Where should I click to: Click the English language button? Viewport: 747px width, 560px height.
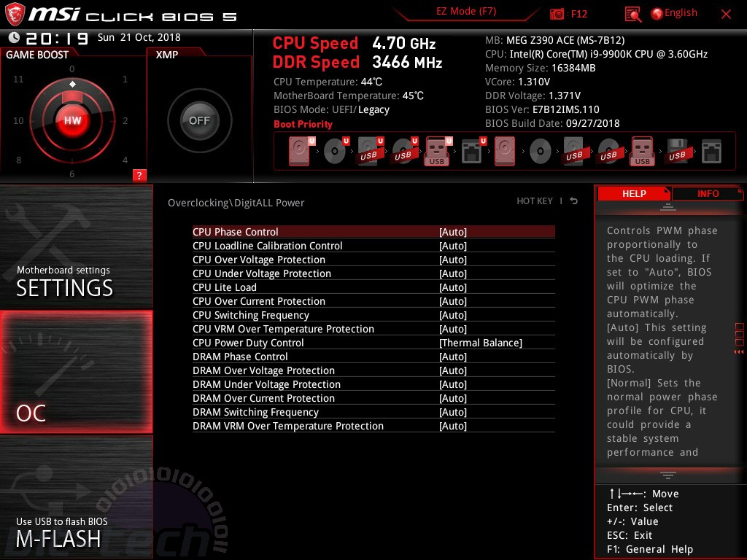tap(681, 13)
